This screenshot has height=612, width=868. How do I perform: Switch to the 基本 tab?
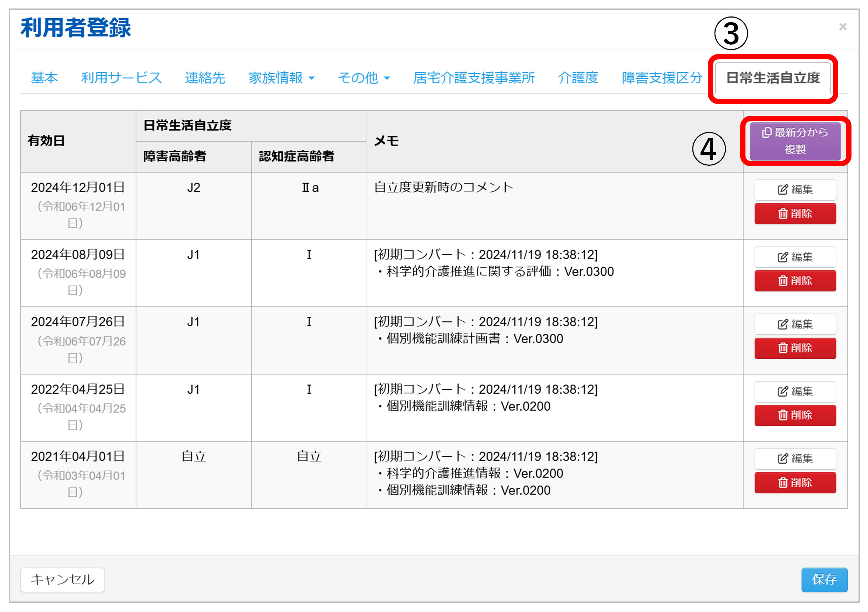(44, 78)
